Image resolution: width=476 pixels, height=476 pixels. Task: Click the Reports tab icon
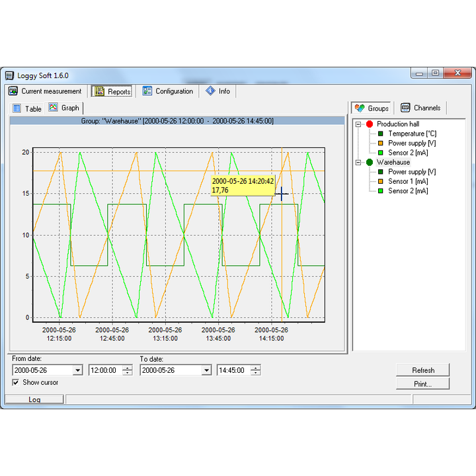[x=99, y=91]
